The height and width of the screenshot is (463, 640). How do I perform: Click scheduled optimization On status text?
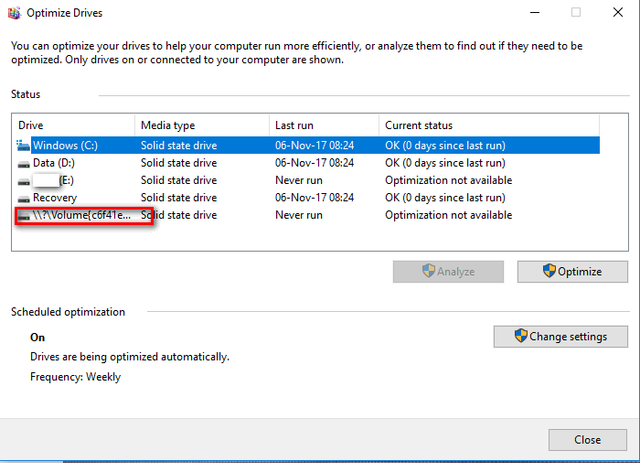click(x=38, y=337)
